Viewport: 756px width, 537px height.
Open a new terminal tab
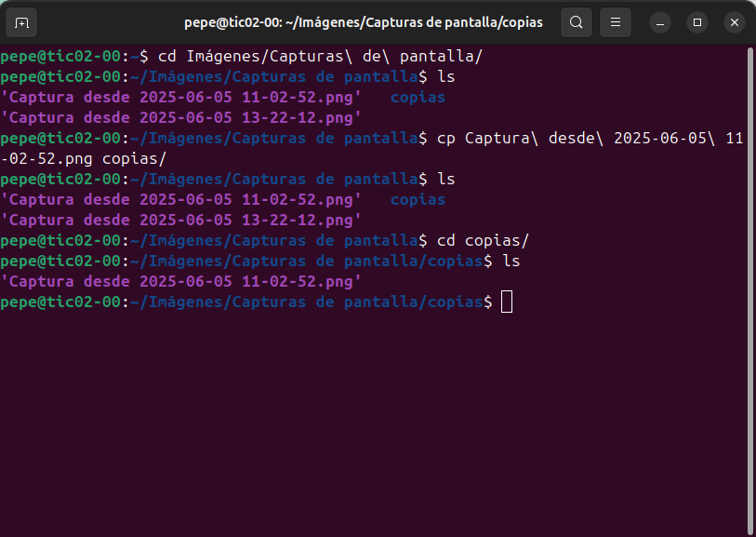click(x=22, y=21)
